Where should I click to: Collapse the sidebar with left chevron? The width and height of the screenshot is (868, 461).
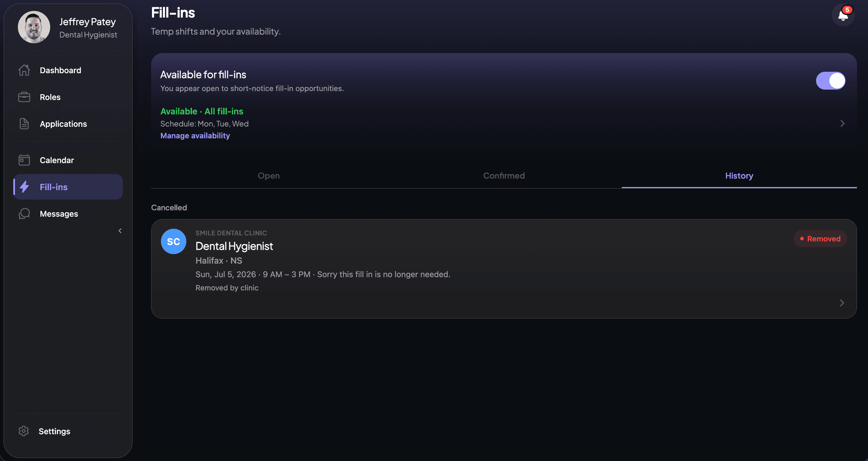(x=120, y=231)
